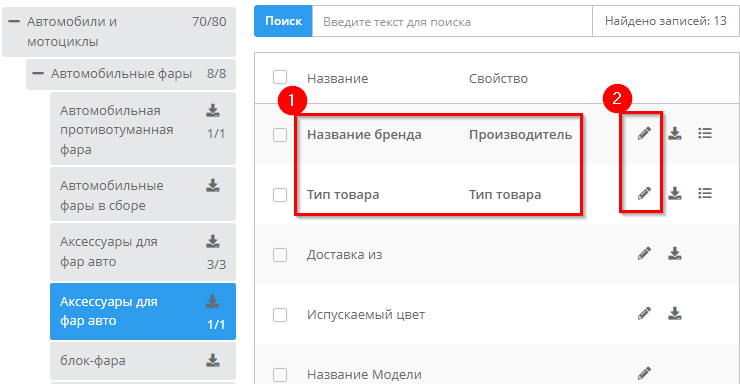This screenshot has height=384, width=740.
Task: Download icon for блок-фара category
Action: [x=213, y=361]
